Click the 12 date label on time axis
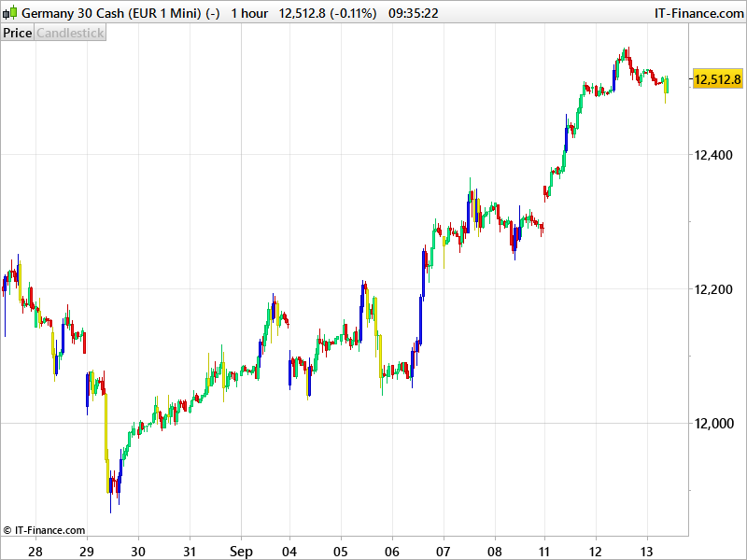The height and width of the screenshot is (560, 747). tap(596, 552)
